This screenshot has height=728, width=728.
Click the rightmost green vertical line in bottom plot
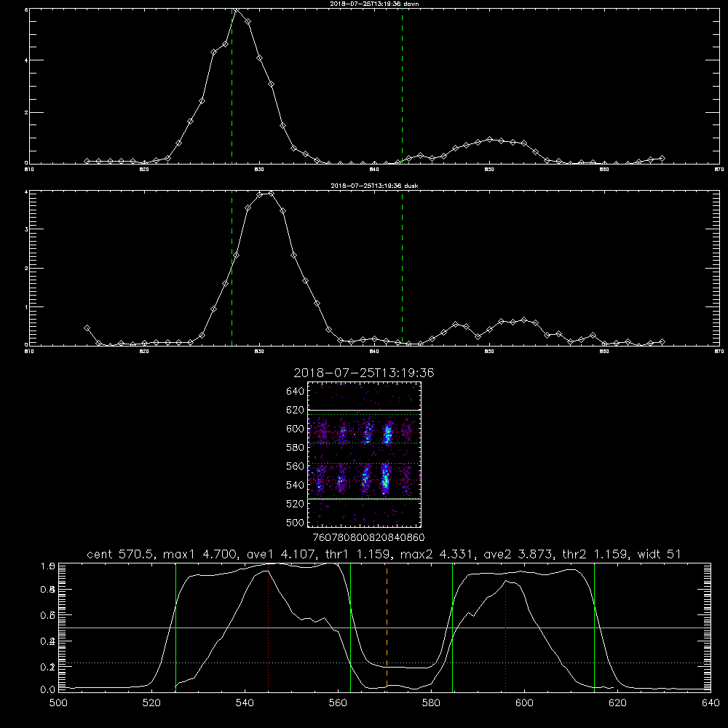pos(594,627)
